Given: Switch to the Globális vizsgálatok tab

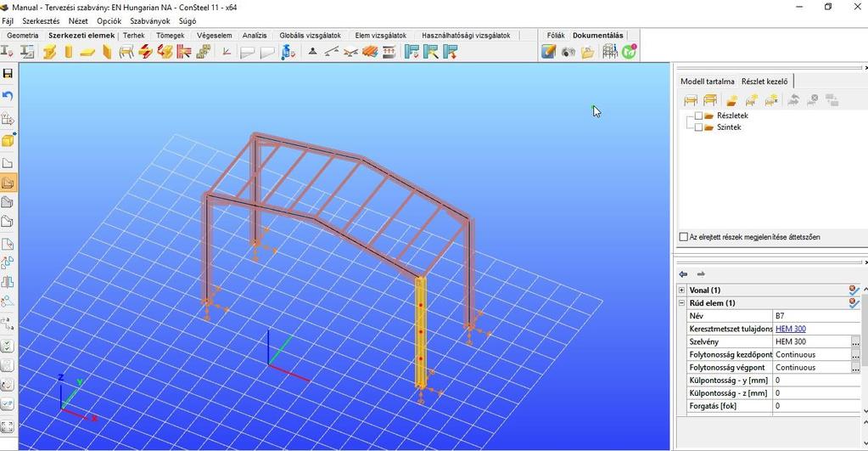Looking at the screenshot, I should (310, 36).
